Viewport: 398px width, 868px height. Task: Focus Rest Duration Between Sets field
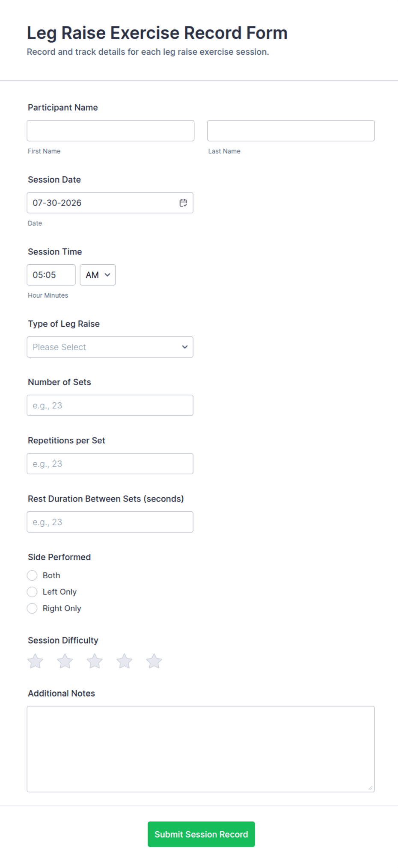pos(110,522)
